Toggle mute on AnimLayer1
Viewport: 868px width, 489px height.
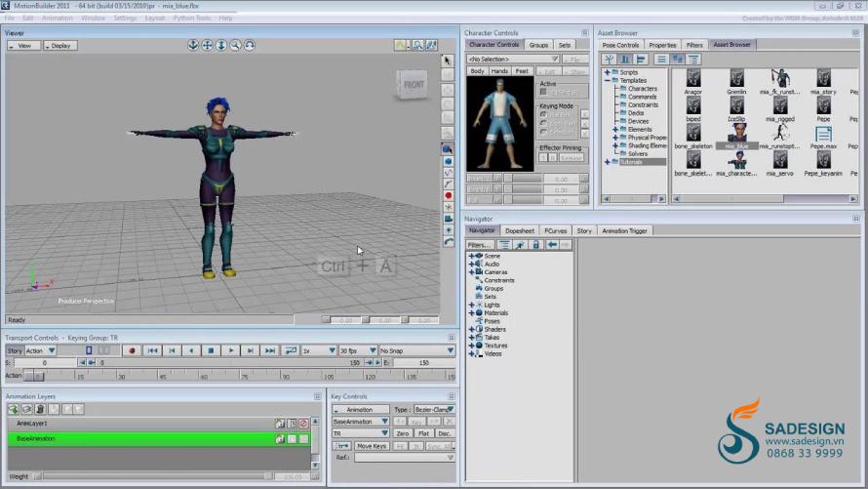pos(303,424)
